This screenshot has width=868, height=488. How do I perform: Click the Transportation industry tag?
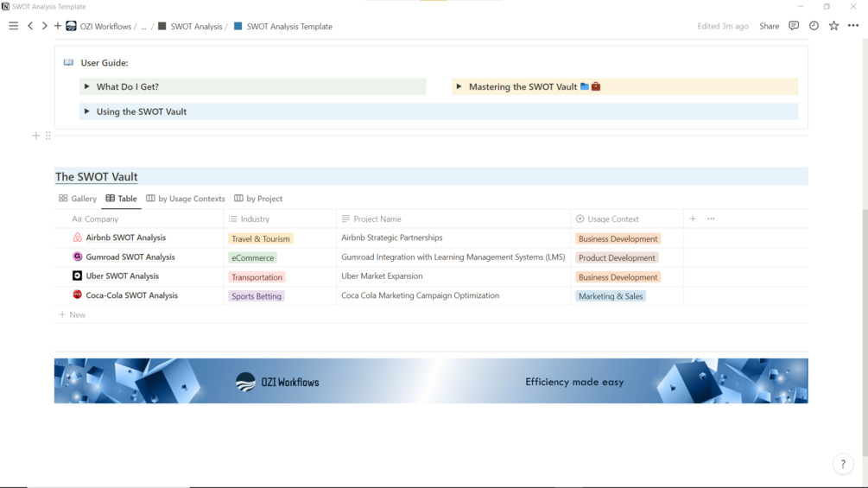[257, 277]
